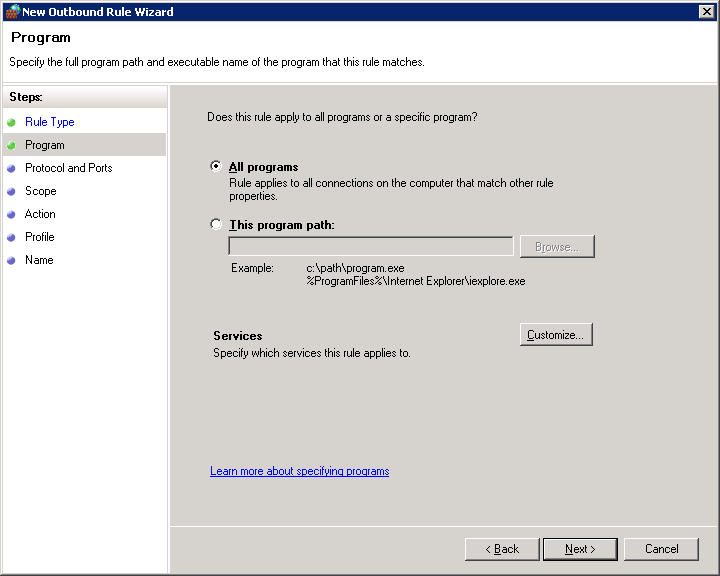Click the Scope step label

click(41, 191)
